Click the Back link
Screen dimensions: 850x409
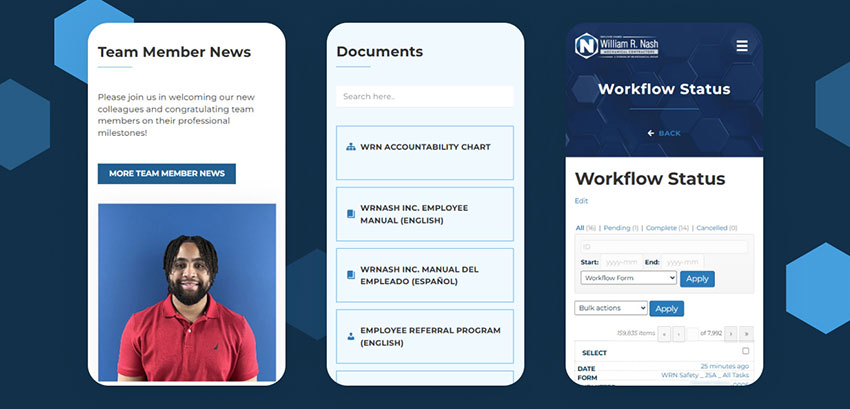click(664, 133)
